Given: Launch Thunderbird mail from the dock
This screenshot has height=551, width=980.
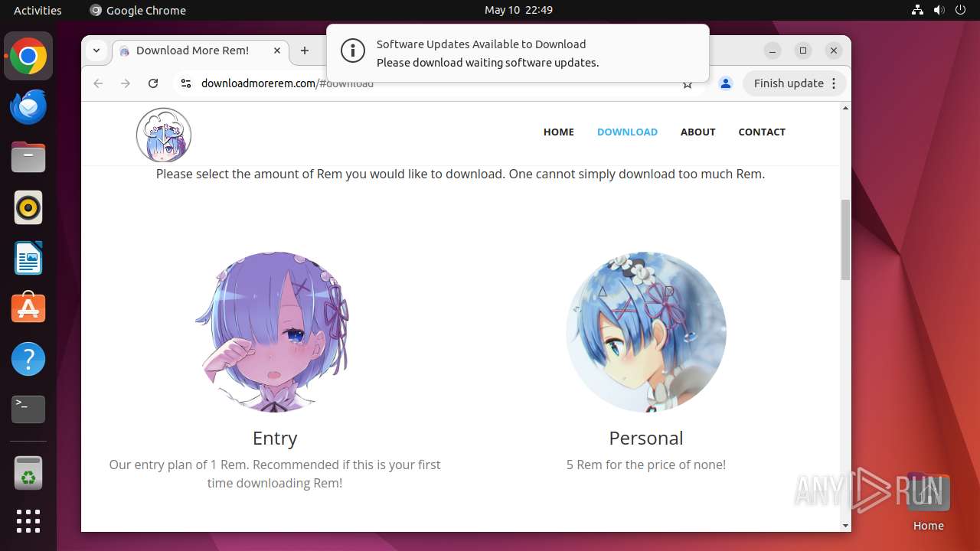Looking at the screenshot, I should coord(28,107).
